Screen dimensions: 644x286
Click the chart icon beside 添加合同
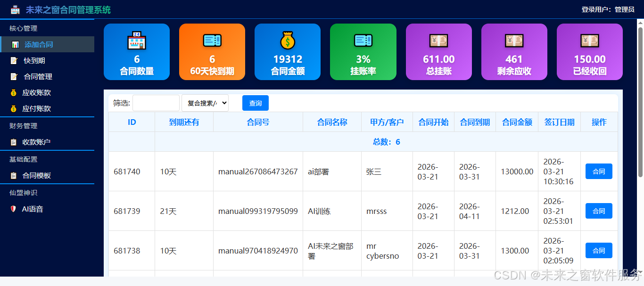(x=16, y=45)
